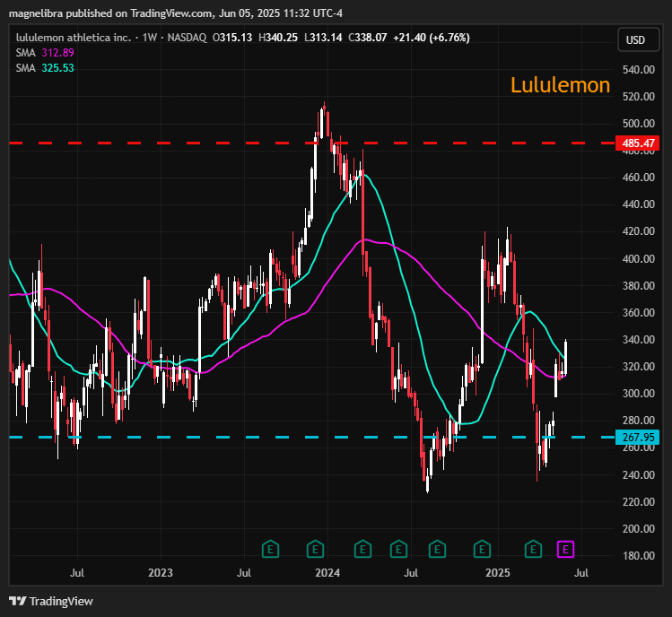Click the magenta SMA 312.89 legend
The image size is (672, 617).
coord(45,53)
